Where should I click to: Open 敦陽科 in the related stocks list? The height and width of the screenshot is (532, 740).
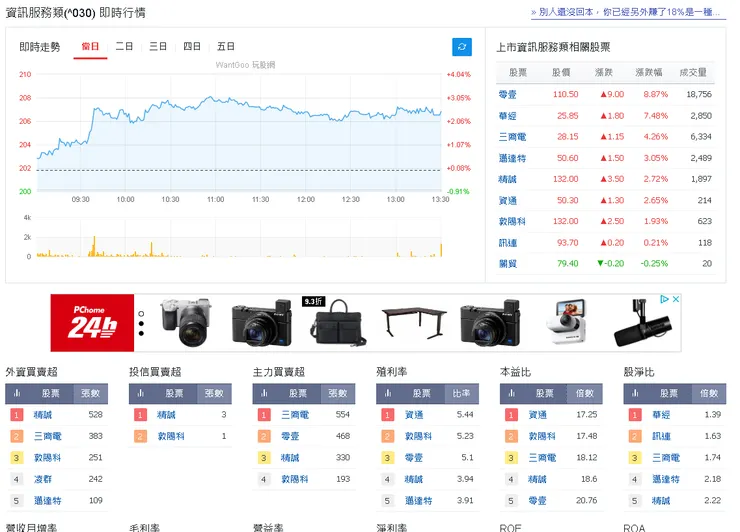point(513,221)
